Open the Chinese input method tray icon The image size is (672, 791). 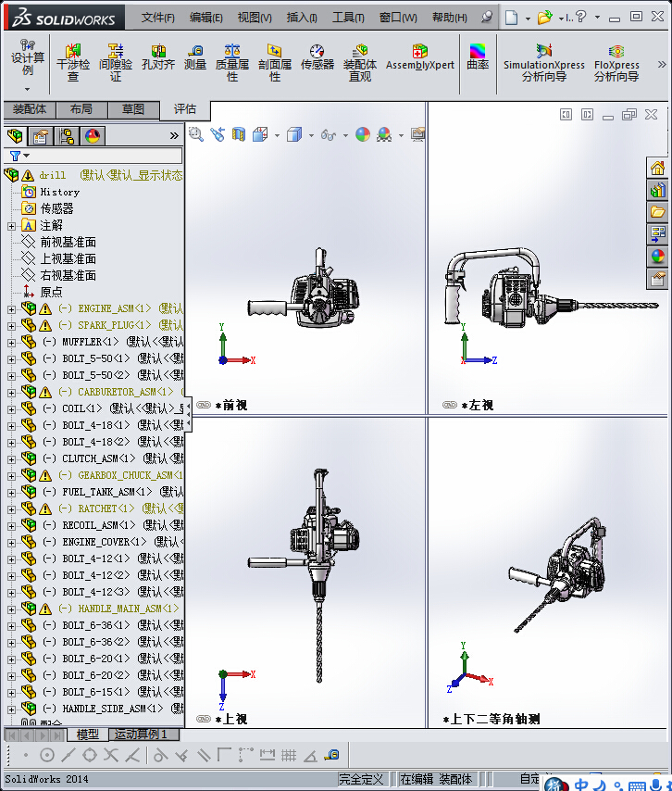click(x=581, y=784)
